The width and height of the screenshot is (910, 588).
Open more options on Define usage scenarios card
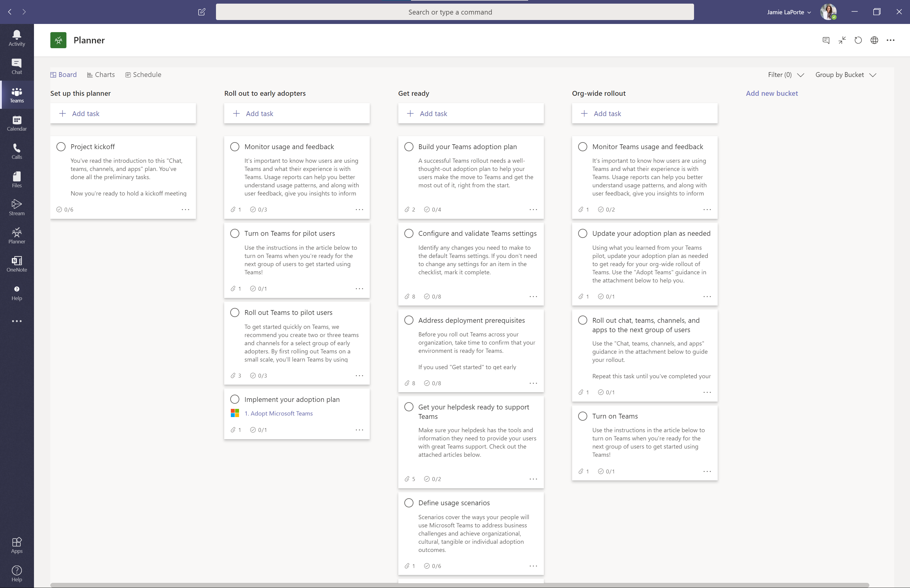coord(533,566)
